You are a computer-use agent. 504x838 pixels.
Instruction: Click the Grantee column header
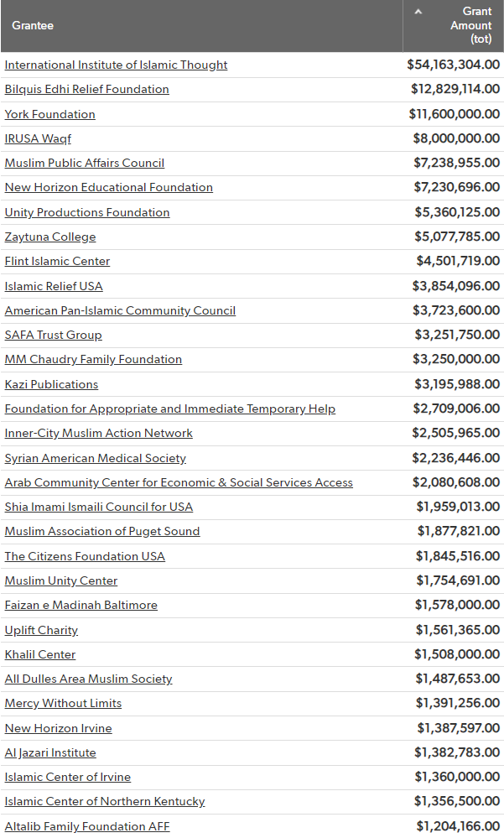33,25
